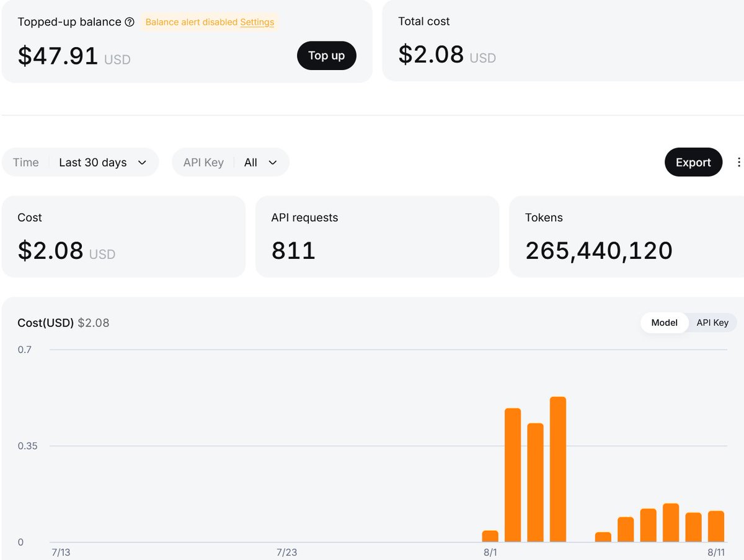This screenshot has width=744, height=560.
Task: Switch chart view to API Key
Action: click(712, 323)
